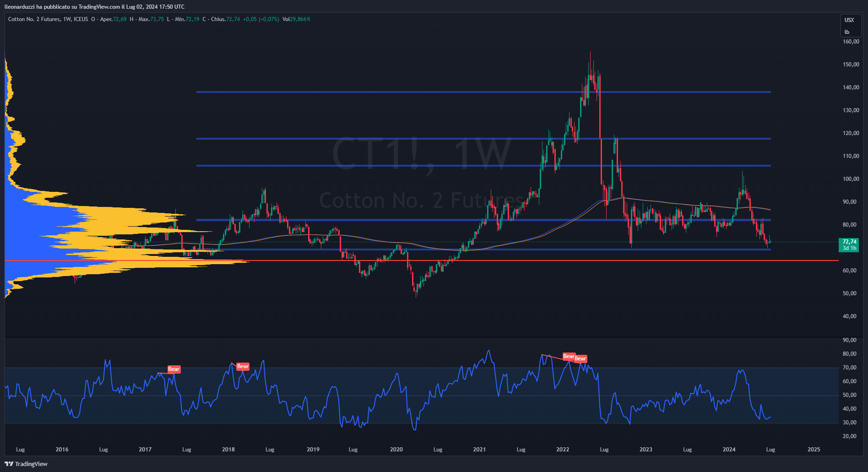Click the 130,00 price axis label
Image resolution: width=868 pixels, height=472 pixels.
pos(851,110)
